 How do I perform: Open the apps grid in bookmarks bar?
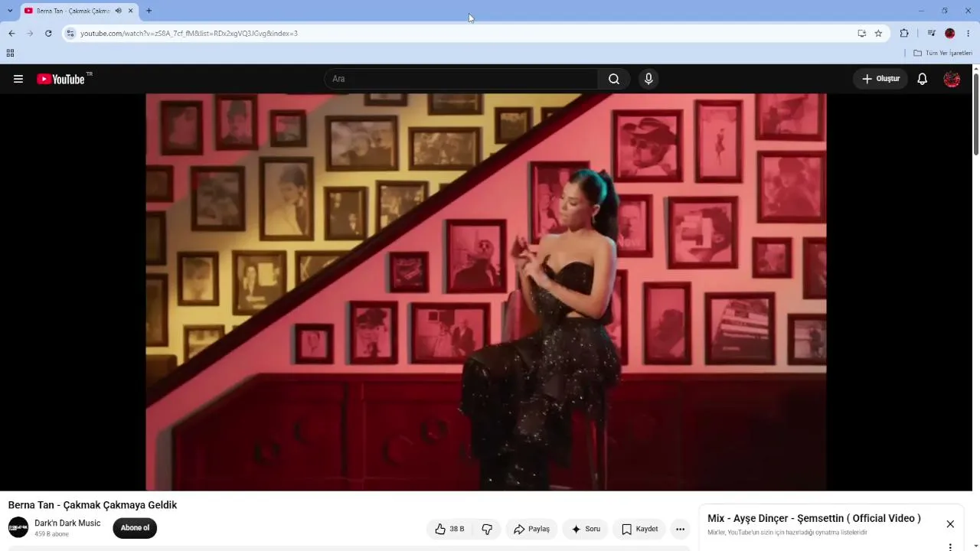[x=10, y=53]
